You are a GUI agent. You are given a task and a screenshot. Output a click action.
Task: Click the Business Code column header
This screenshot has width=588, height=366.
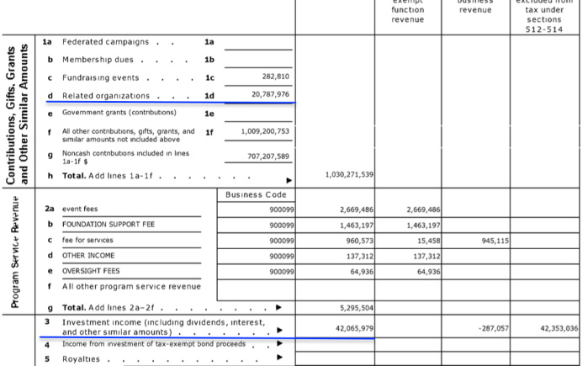click(257, 194)
